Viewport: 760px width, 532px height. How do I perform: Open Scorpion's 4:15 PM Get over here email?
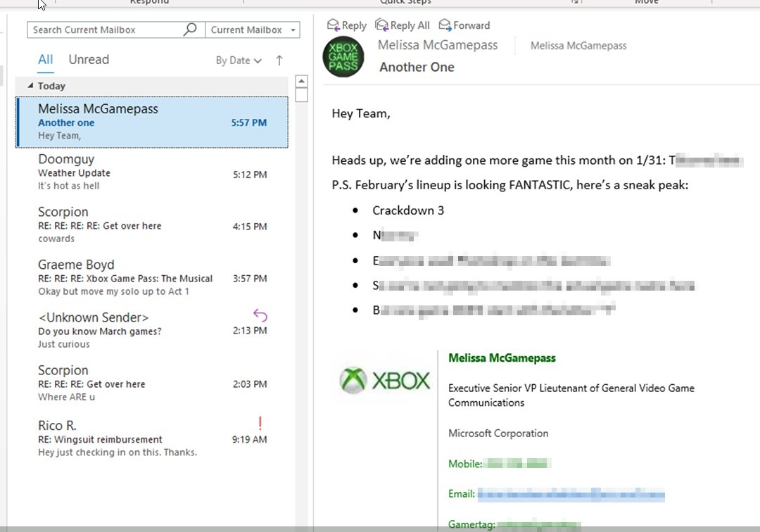(152, 224)
